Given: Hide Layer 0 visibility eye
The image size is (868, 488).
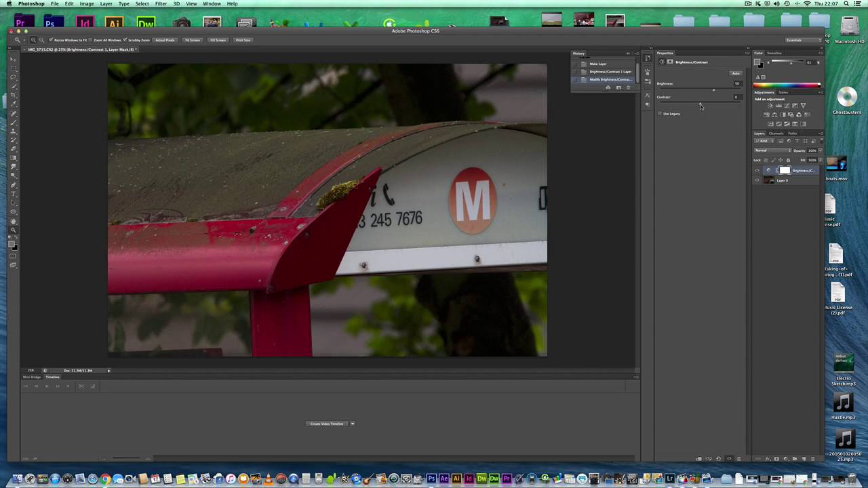Looking at the screenshot, I should pos(757,180).
